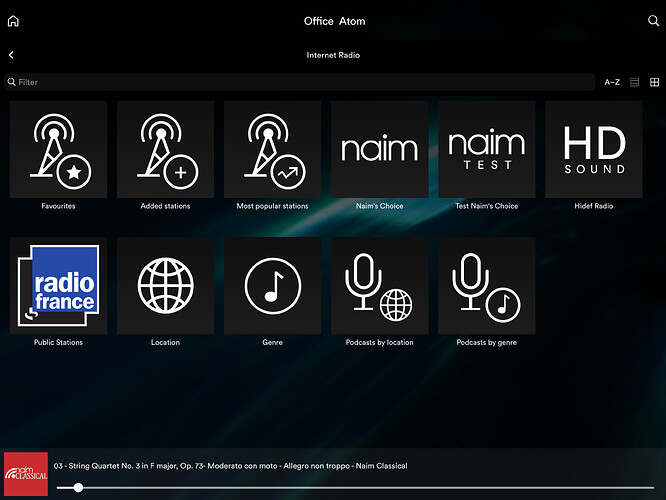Click the Most popular stations label
This screenshot has width=666, height=500.
[272, 206]
